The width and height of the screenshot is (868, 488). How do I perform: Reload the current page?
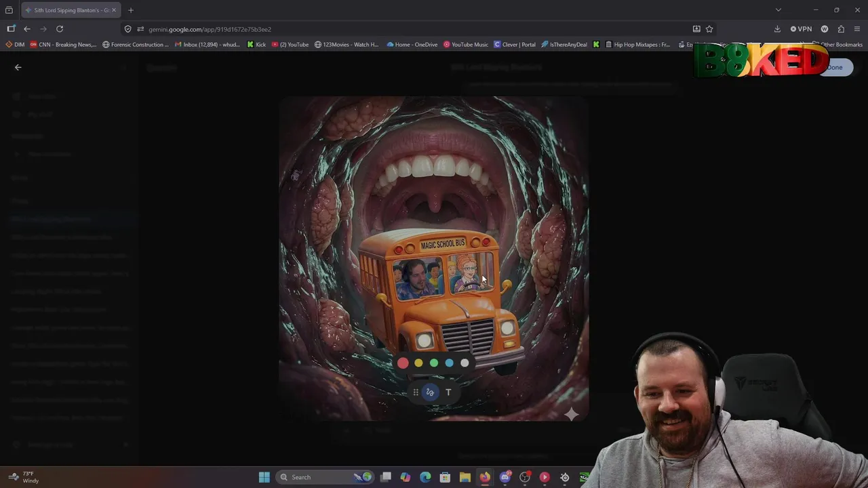(x=60, y=29)
